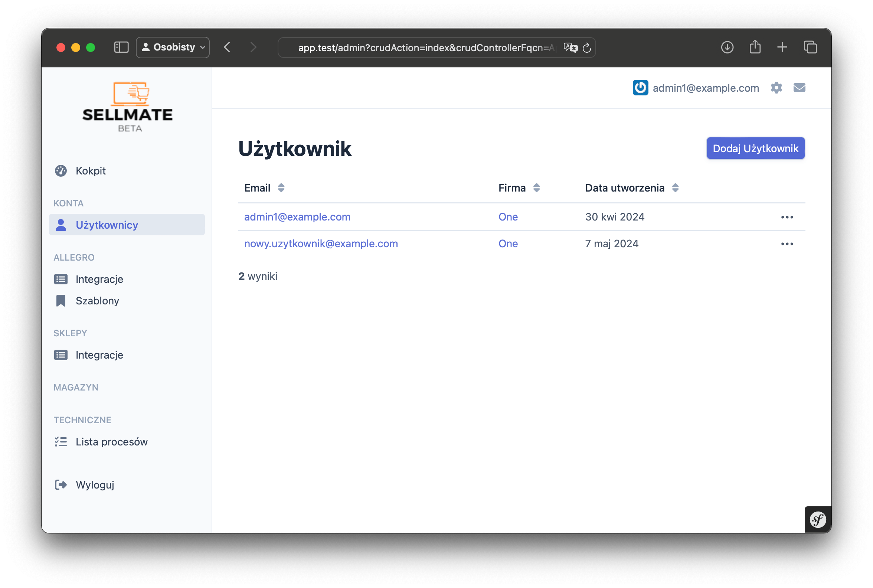
Task: Show the tab overview icon
Action: (x=810, y=47)
